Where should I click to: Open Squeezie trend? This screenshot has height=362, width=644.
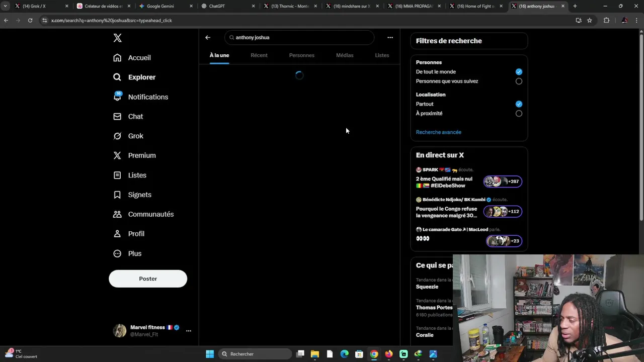[427, 287]
